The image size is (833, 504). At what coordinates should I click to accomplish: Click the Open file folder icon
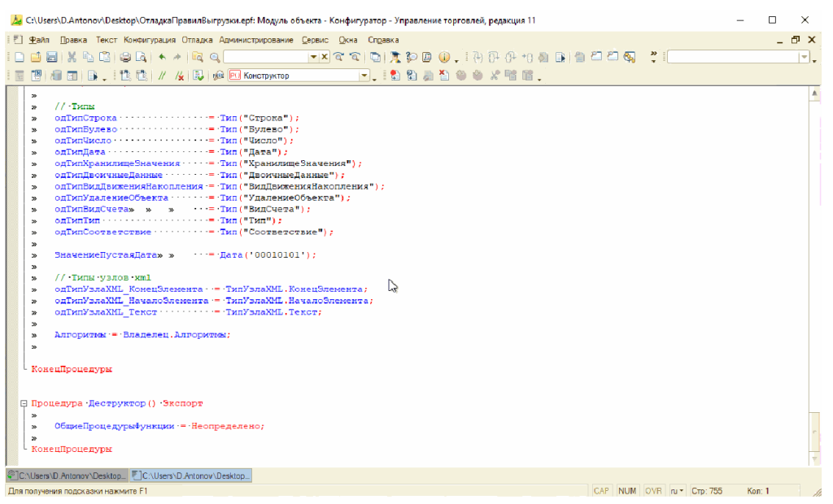pos(36,58)
